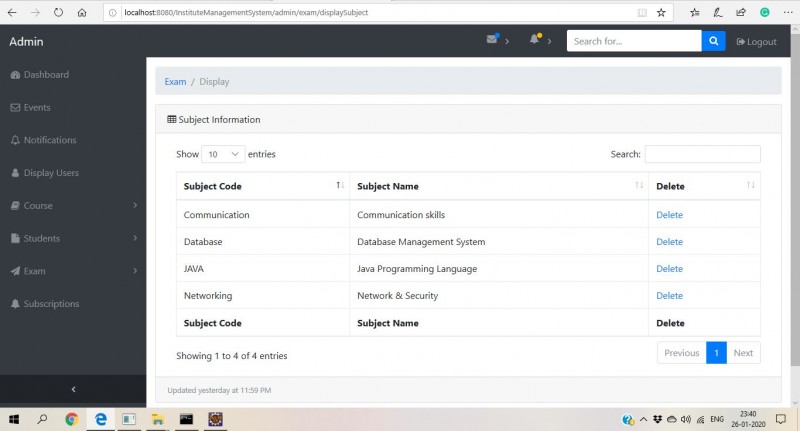Open the Windows action center icon
Viewport: 800px width, 431px height.
pos(781,419)
